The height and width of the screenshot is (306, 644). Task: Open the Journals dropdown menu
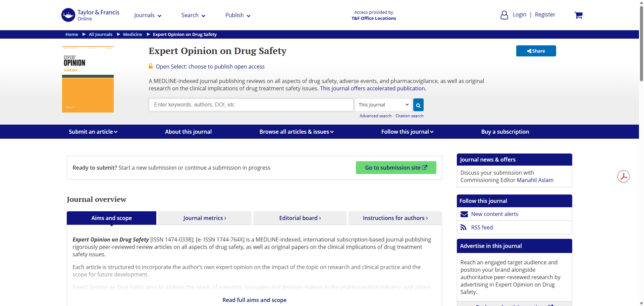[x=148, y=15]
